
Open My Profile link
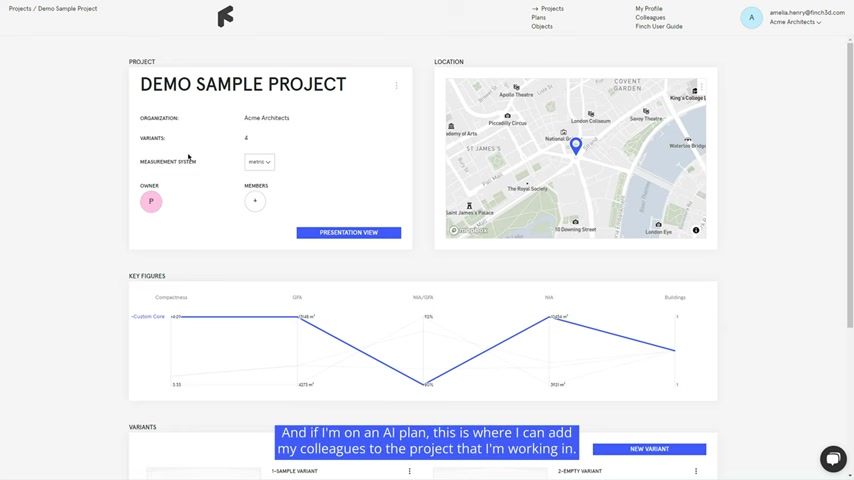(649, 9)
